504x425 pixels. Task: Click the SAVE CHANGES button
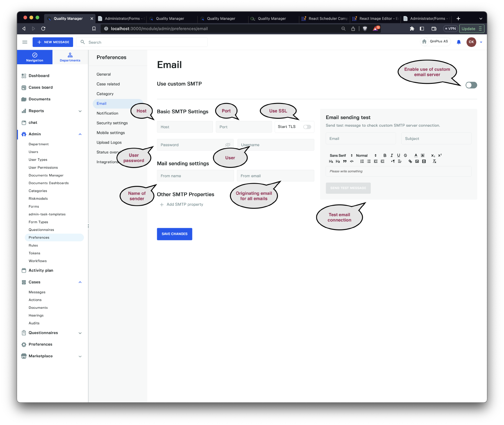(175, 234)
